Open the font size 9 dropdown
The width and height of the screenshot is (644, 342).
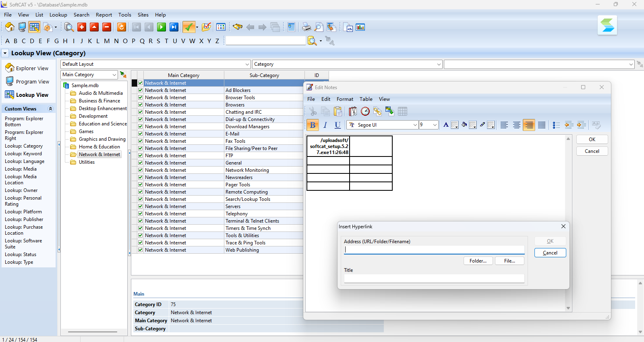pyautogui.click(x=435, y=125)
